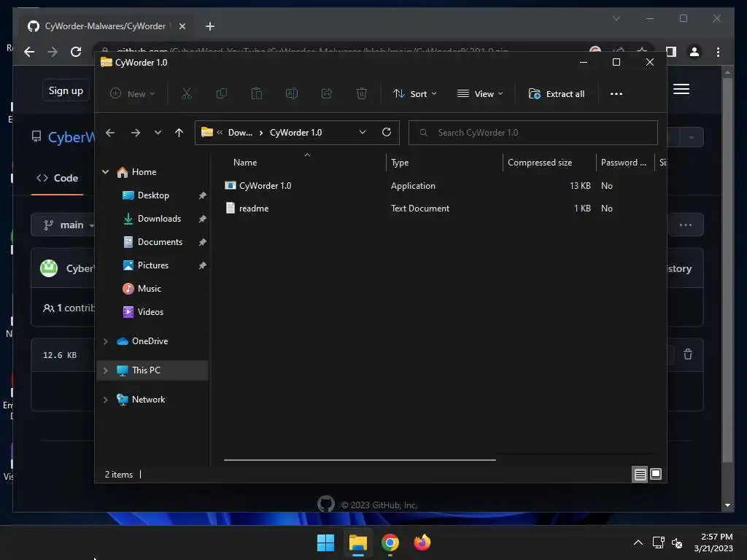This screenshot has width=747, height=560.
Task: Select the CyWorder 1.0 application file
Action: click(x=265, y=186)
